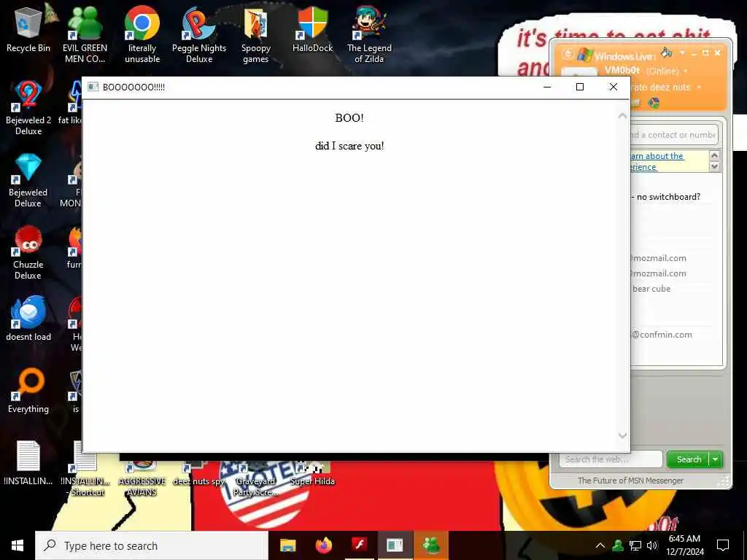The image size is (747, 560).
Task: Click the BOO window scrollbar down arrow
Action: click(622, 435)
